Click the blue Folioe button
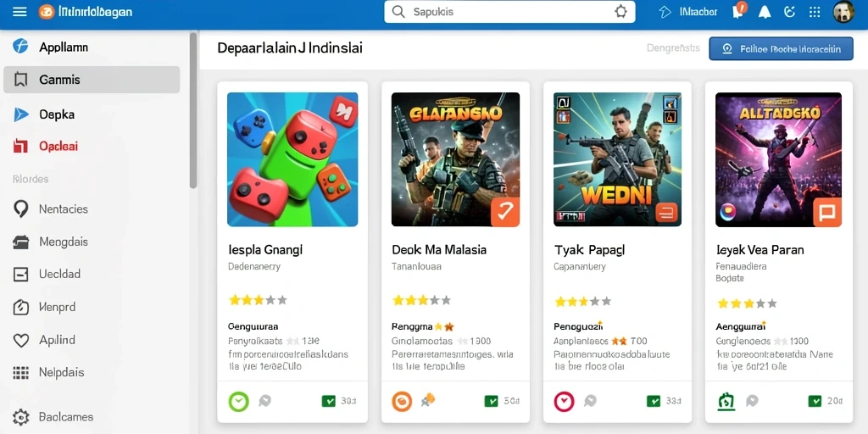868x434 pixels. click(781, 48)
